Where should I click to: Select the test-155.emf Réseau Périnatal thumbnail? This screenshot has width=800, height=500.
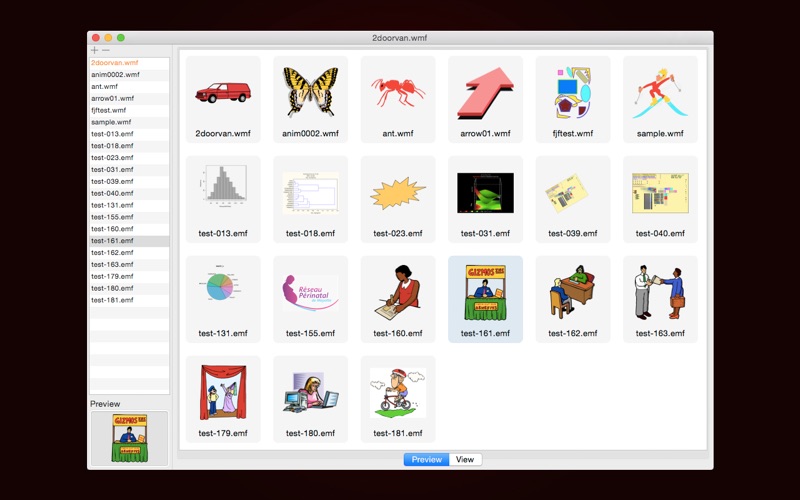tap(310, 299)
